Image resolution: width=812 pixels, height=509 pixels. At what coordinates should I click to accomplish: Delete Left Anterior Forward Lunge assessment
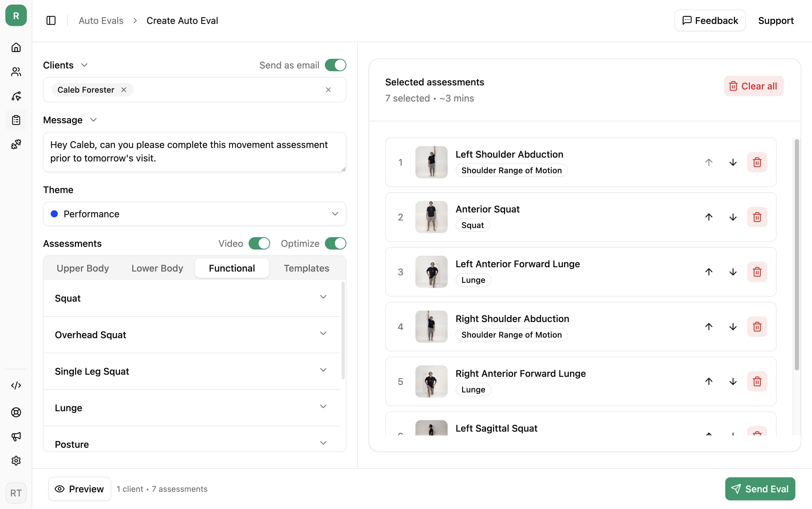(757, 272)
